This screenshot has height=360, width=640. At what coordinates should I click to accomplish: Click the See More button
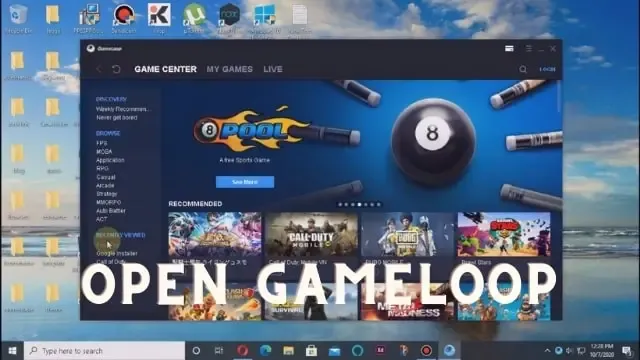[x=245, y=182]
